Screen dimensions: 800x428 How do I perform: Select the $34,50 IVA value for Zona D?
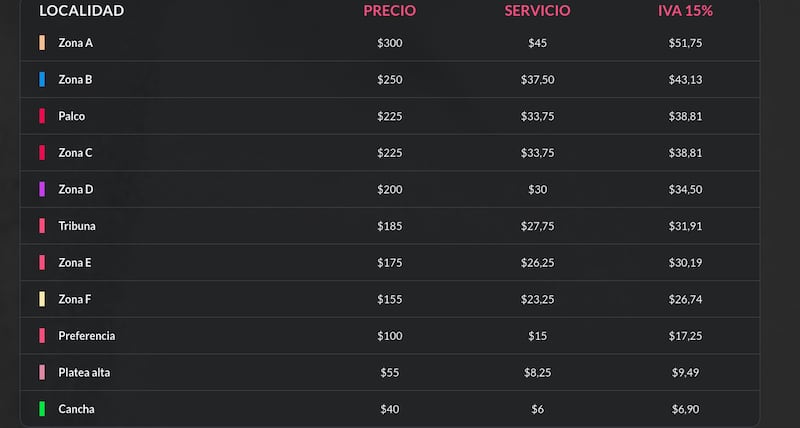click(685, 189)
